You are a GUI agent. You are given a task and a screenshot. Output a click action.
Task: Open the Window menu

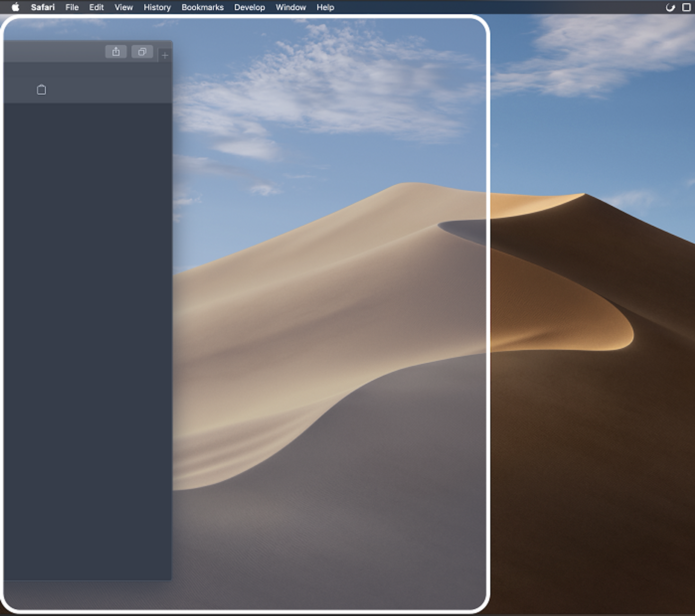pos(291,7)
